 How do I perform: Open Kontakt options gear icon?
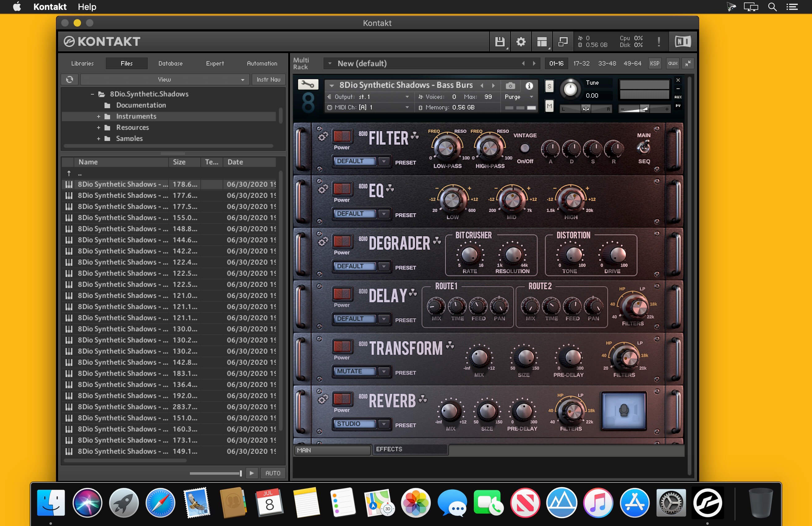point(521,42)
